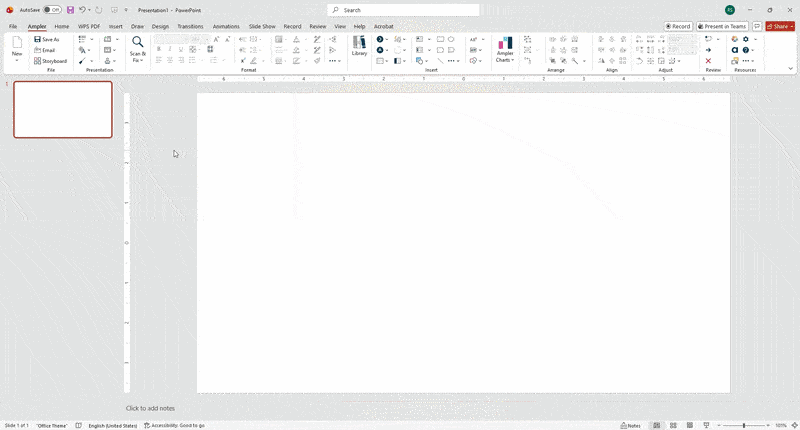Click the increase font size icon
Screen dimensions: 800x430
(x=216, y=39)
